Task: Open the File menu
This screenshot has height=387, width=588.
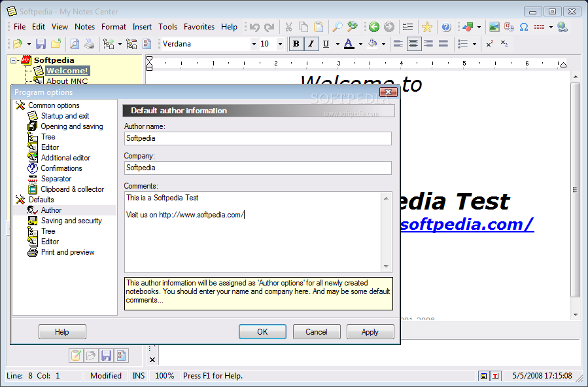Action: (20, 27)
